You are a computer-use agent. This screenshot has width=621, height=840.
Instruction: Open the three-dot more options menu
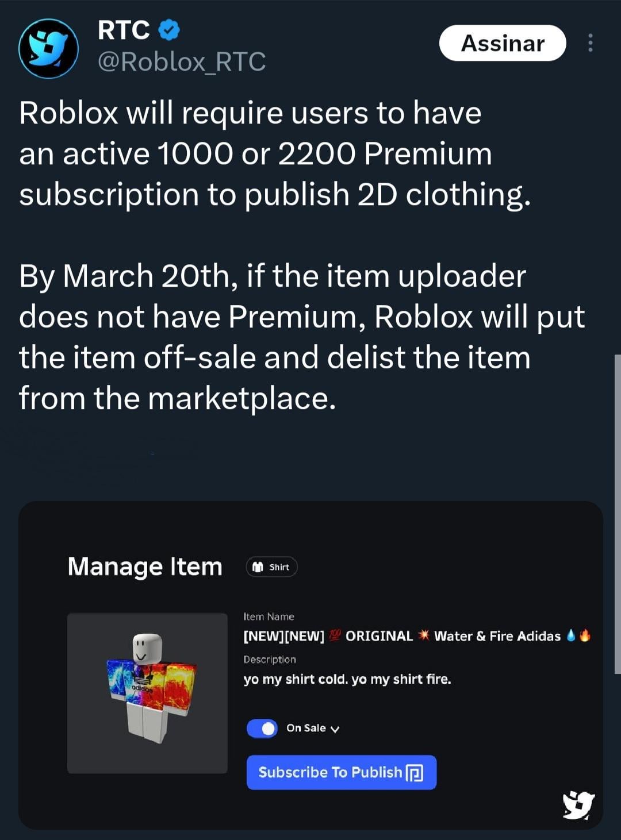pos(590,43)
